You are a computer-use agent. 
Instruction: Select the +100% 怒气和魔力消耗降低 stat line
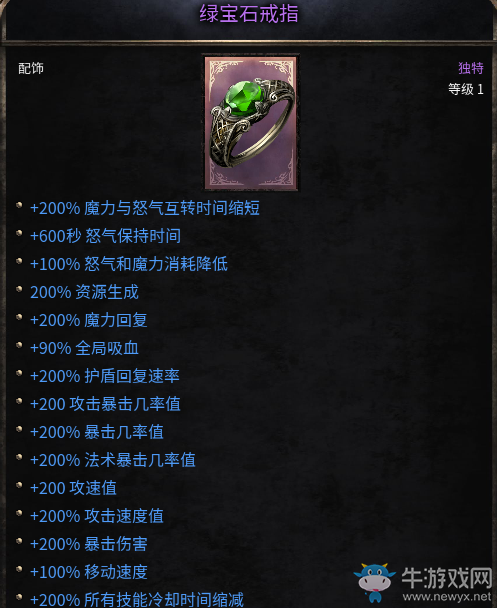(129, 264)
